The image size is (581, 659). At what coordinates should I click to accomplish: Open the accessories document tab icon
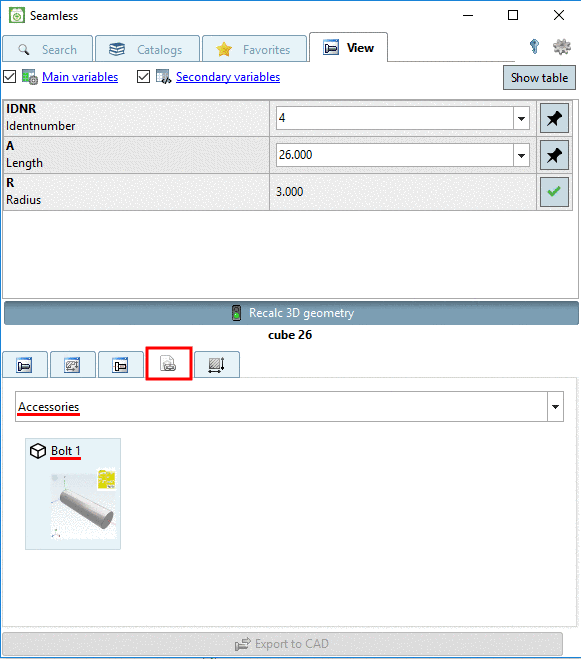click(169, 364)
